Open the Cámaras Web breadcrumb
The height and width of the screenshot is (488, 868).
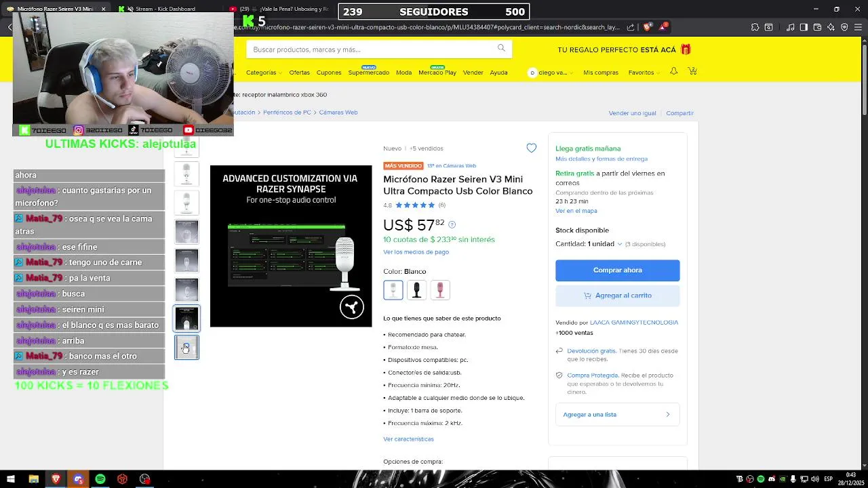point(338,113)
